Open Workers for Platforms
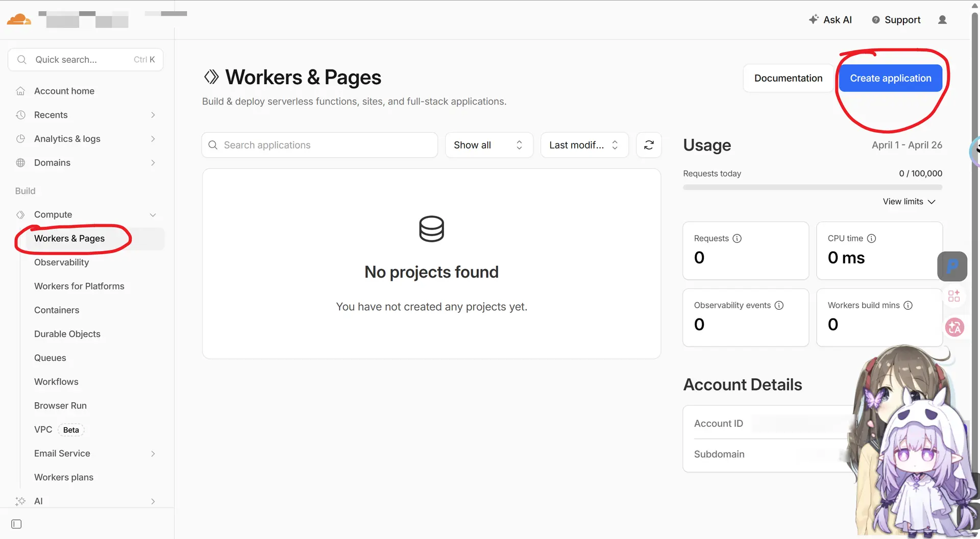 coord(79,286)
